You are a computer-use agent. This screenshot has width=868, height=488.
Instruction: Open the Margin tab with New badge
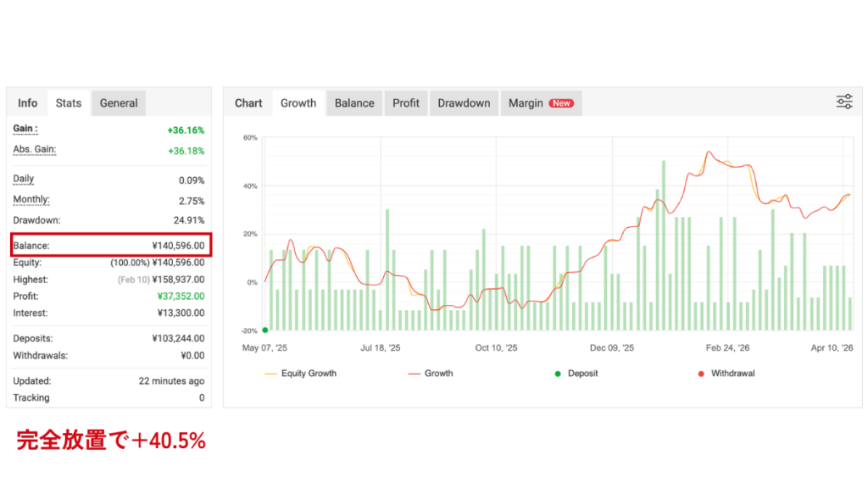pos(541,103)
